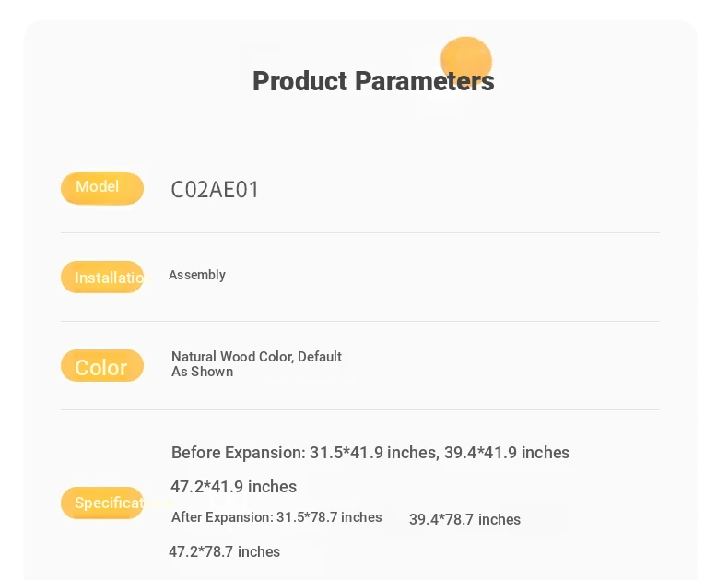This screenshot has height=580, width=728.
Task: Click the word Parameters in title
Action: (425, 81)
